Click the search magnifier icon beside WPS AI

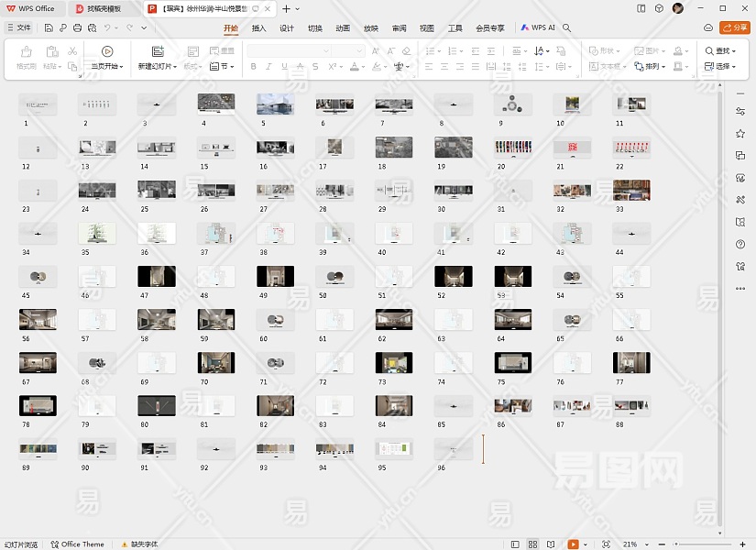(x=567, y=28)
